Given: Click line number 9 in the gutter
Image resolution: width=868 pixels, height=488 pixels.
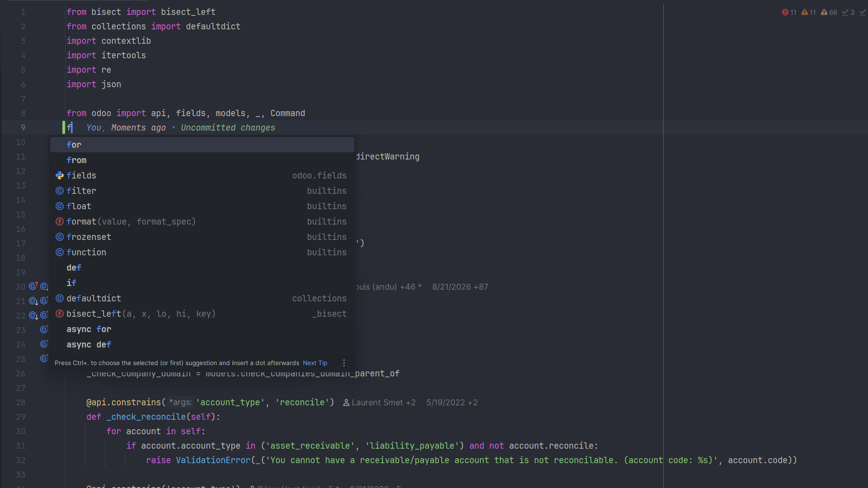Looking at the screenshot, I should tap(23, 128).
